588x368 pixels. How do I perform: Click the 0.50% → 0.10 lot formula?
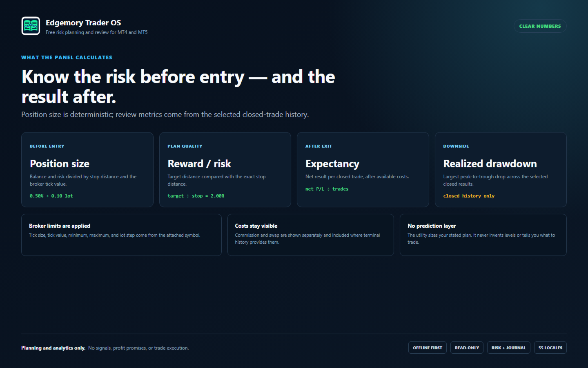pos(51,196)
